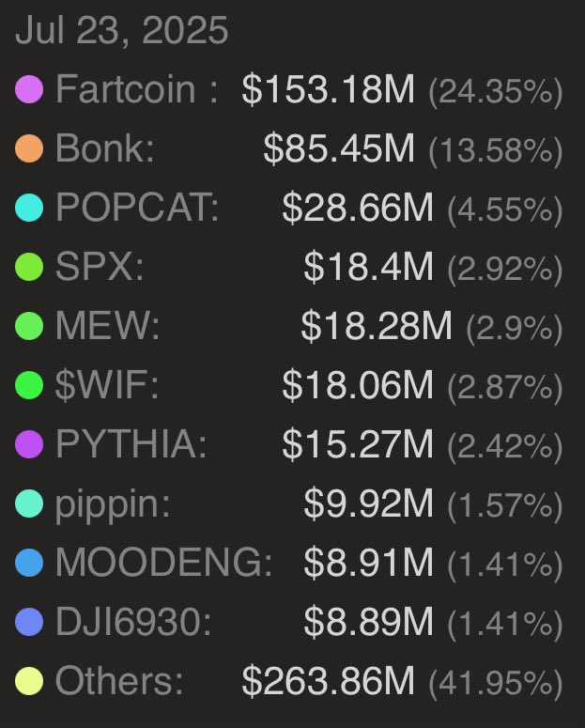Select the yellow Others legend dot

29,681
